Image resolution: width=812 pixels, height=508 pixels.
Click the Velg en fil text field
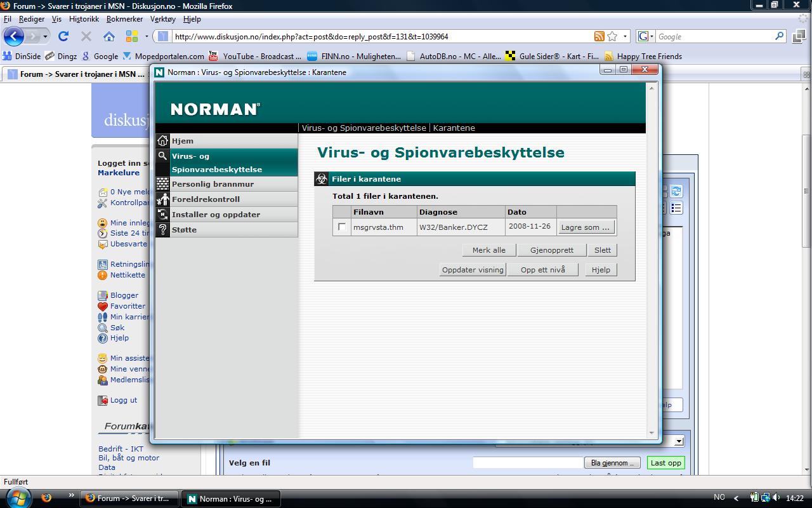tap(528, 463)
